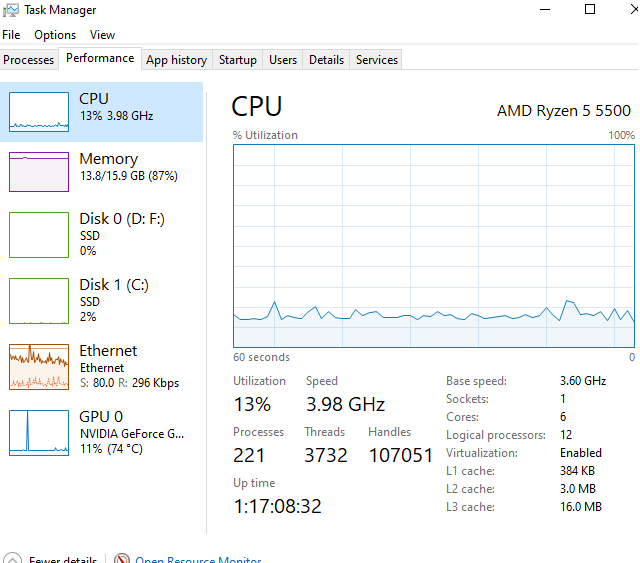Screen dimensions: 640x563
Task: Open the File menu
Action: pyautogui.click(x=11, y=35)
